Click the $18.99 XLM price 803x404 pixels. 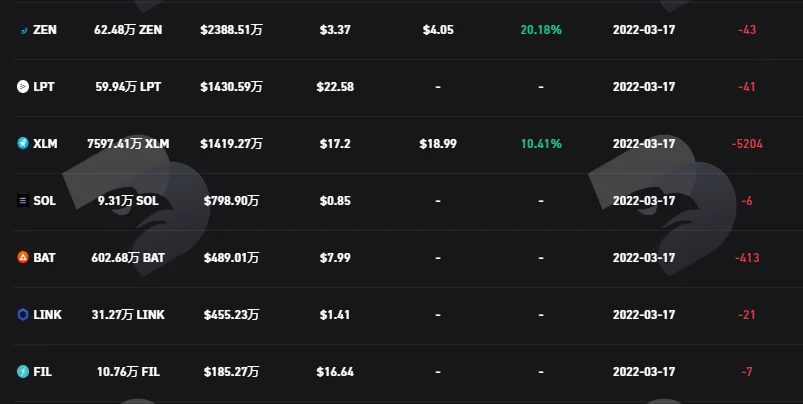pyautogui.click(x=438, y=144)
